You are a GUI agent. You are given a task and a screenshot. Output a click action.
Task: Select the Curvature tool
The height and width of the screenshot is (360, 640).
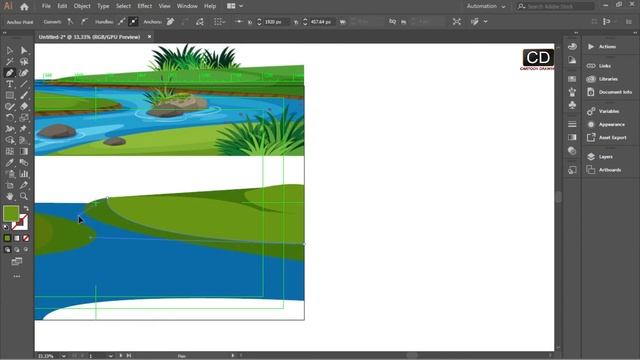tap(24, 73)
